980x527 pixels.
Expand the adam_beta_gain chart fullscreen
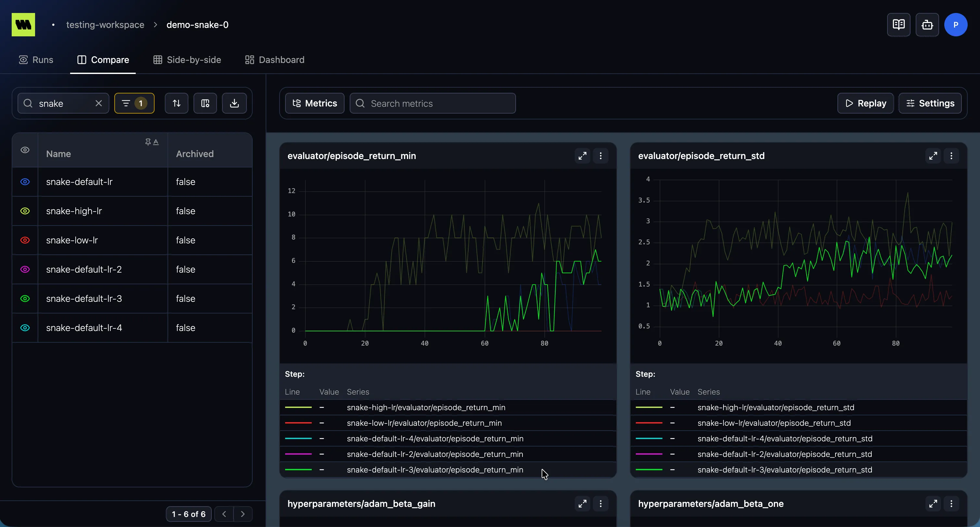point(582,504)
